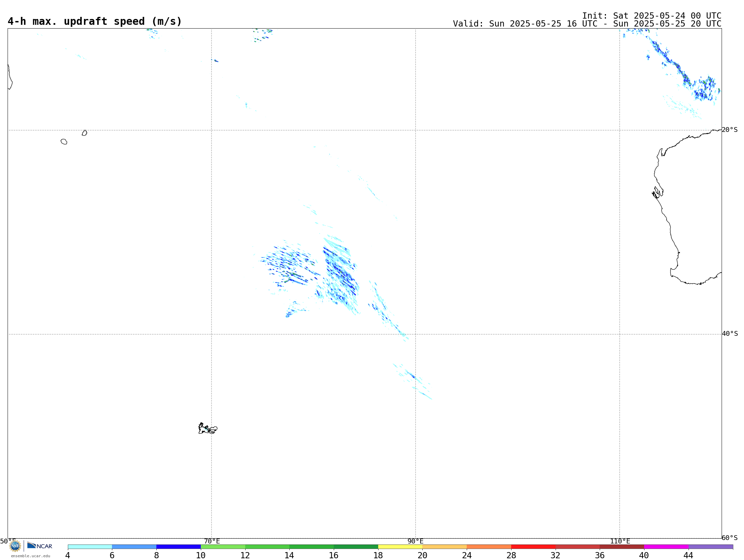Viewport: 744px width, 560px height.
Task: Click the colorbar tick label 44
Action: tap(688, 555)
